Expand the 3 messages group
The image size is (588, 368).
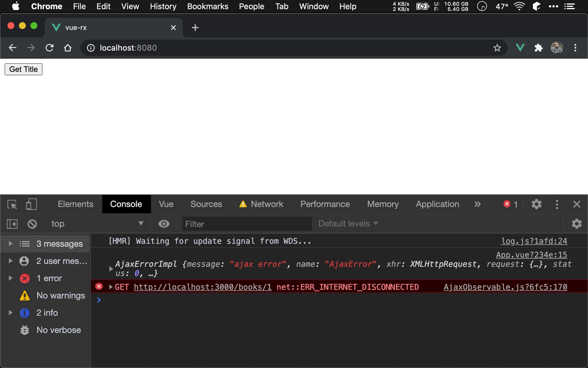click(10, 244)
